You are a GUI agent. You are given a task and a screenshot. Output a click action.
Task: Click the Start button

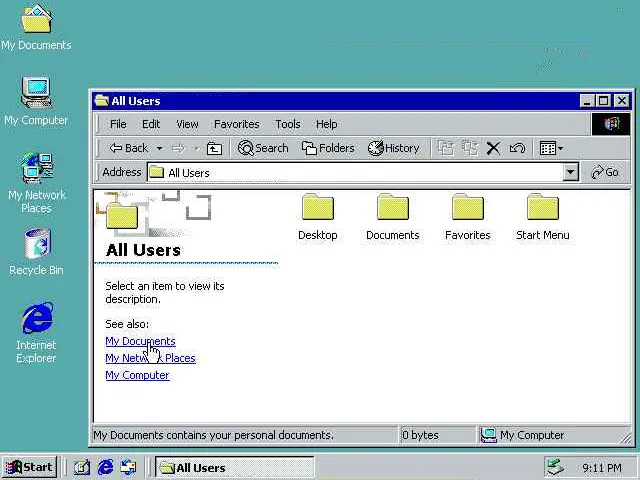pos(30,467)
